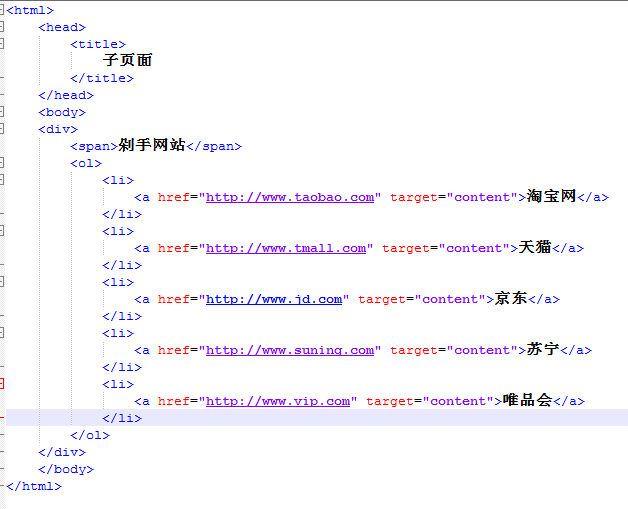The height and width of the screenshot is (509, 628).
Task: Click the closing </head> tag
Action: pyautogui.click(x=66, y=95)
